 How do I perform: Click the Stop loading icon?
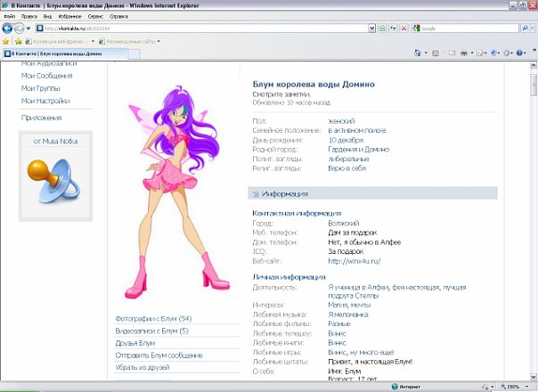tap(404, 28)
